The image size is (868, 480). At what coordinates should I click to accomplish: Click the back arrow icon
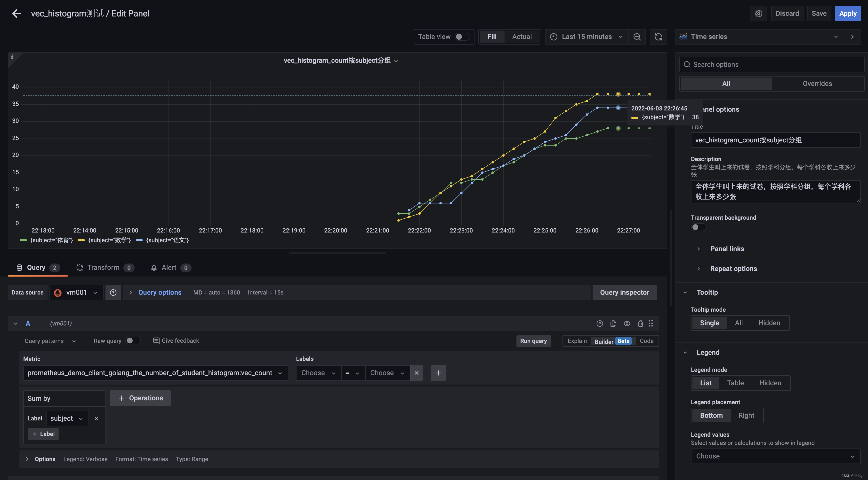pos(16,14)
